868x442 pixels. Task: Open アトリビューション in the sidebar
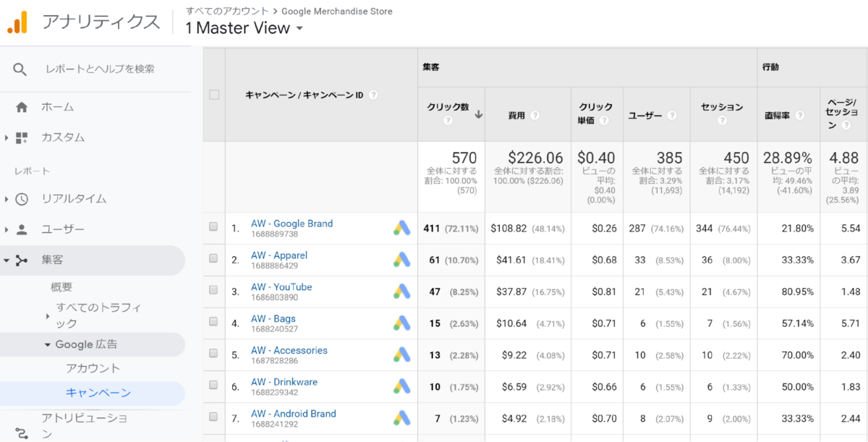point(84,426)
